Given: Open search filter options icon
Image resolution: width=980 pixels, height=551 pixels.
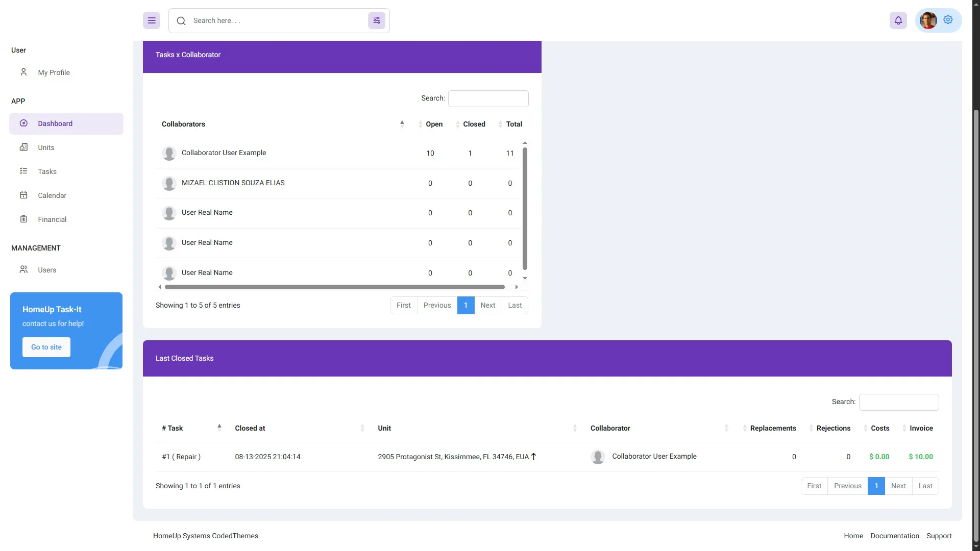Looking at the screenshot, I should (x=377, y=20).
